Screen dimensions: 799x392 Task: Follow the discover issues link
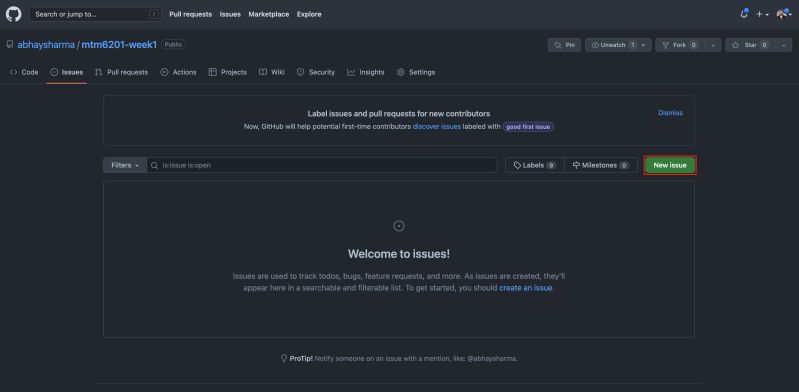point(437,126)
